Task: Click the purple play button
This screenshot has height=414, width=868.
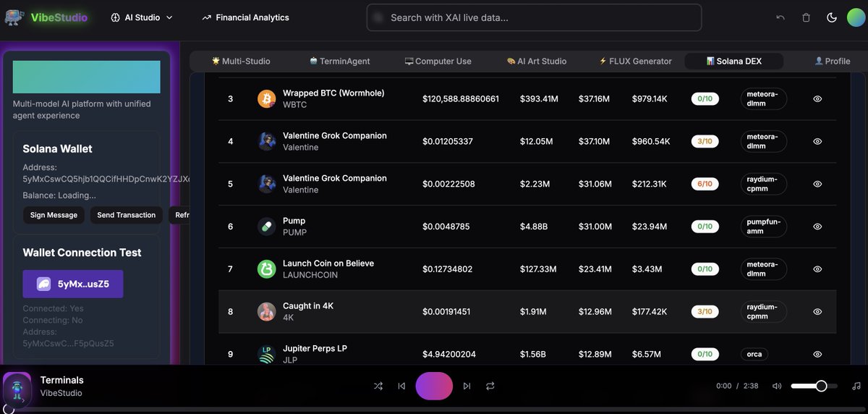Action: coord(434,386)
